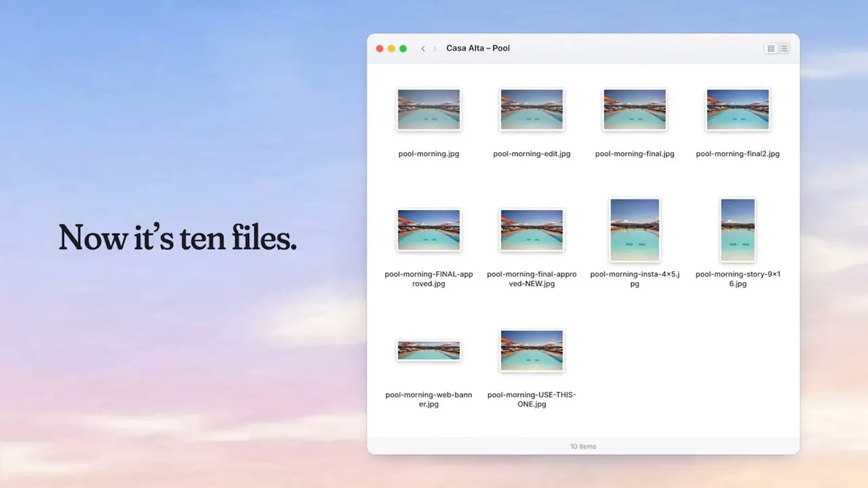Switch to list view
The image size is (868, 488).
(x=783, y=48)
